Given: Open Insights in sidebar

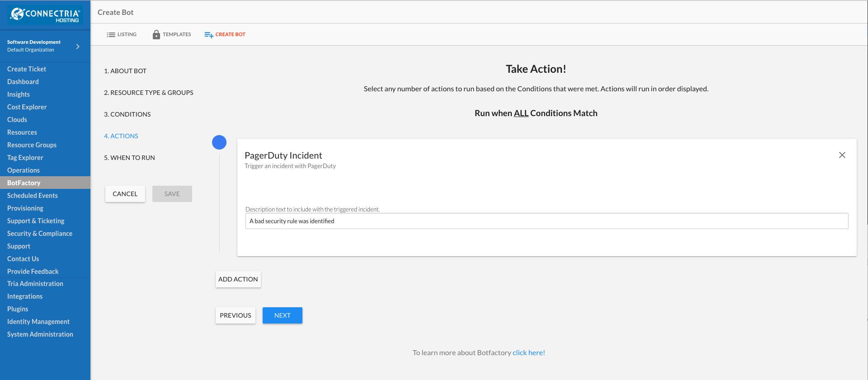Looking at the screenshot, I should 19,94.
